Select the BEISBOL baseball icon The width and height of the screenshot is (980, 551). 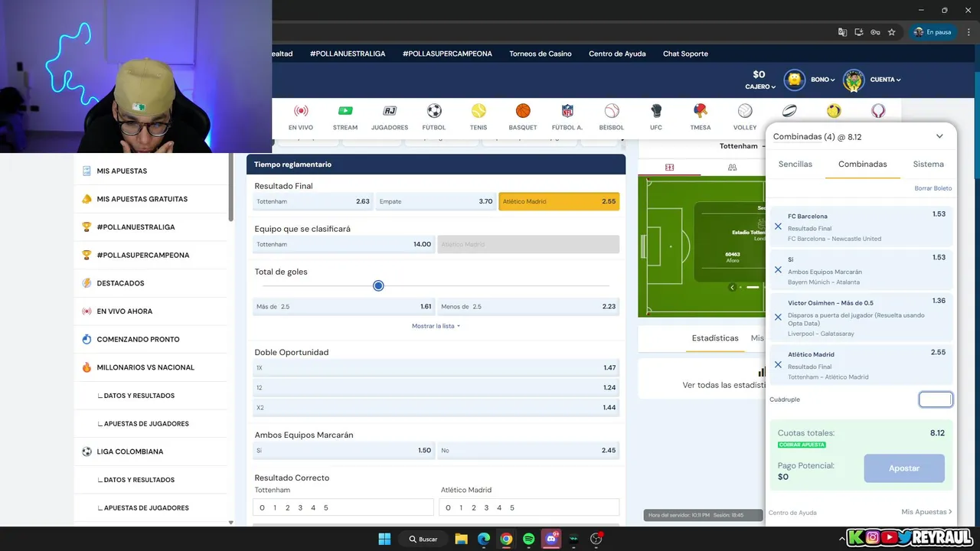(612, 111)
